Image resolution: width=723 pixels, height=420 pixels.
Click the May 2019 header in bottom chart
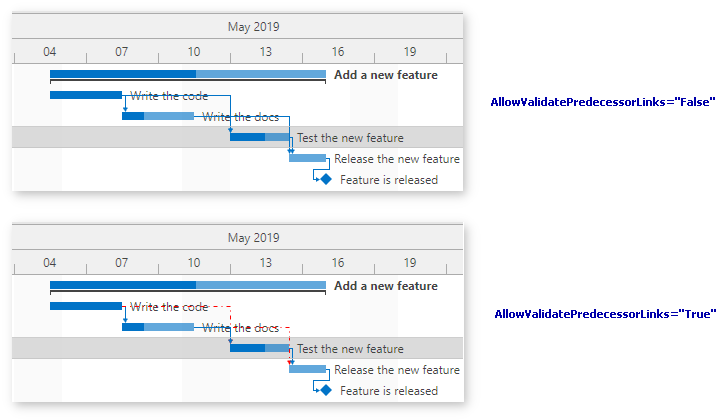[254, 238]
